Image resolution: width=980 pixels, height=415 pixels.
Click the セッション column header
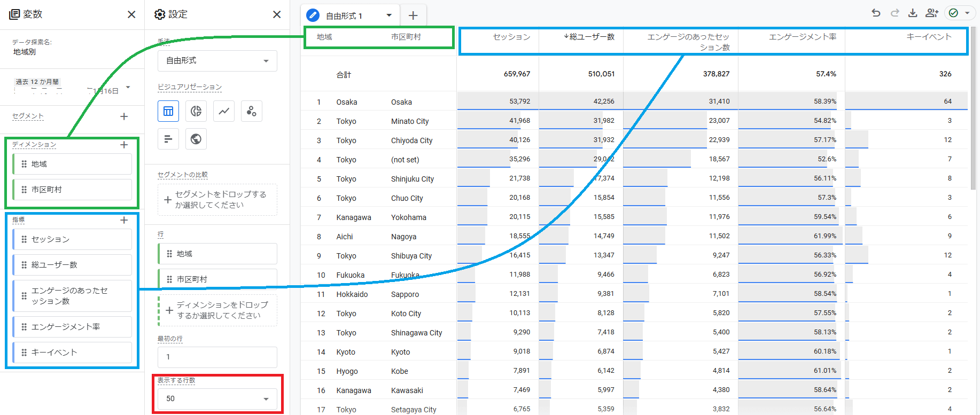click(511, 37)
